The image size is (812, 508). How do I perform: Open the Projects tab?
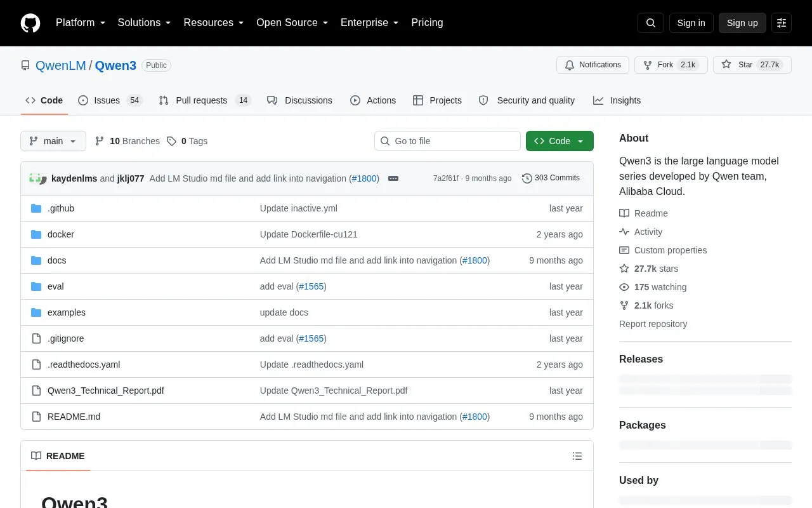coord(437,100)
